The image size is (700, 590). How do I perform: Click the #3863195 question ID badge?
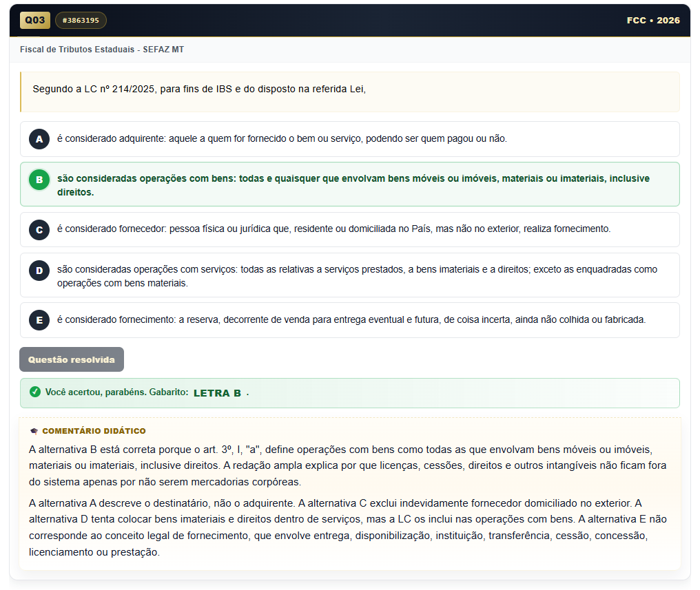point(81,20)
